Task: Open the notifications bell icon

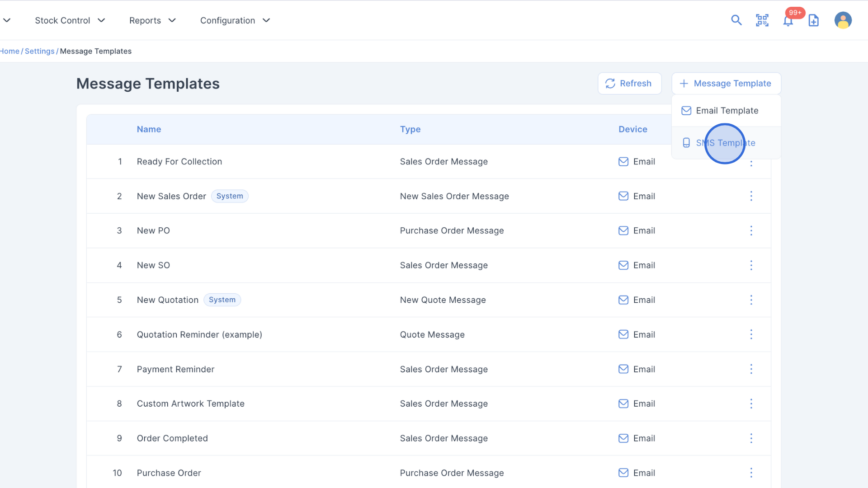Action: (x=788, y=21)
